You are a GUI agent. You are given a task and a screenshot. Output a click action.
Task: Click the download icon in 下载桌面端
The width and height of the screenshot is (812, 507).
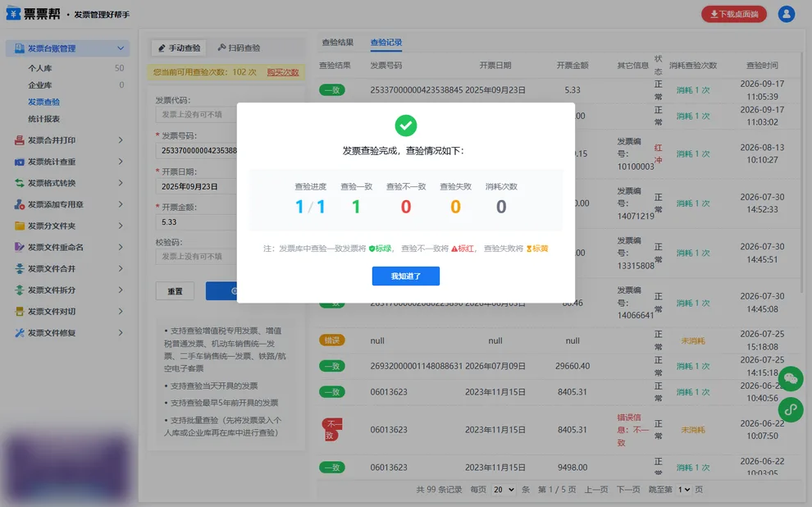click(x=714, y=14)
